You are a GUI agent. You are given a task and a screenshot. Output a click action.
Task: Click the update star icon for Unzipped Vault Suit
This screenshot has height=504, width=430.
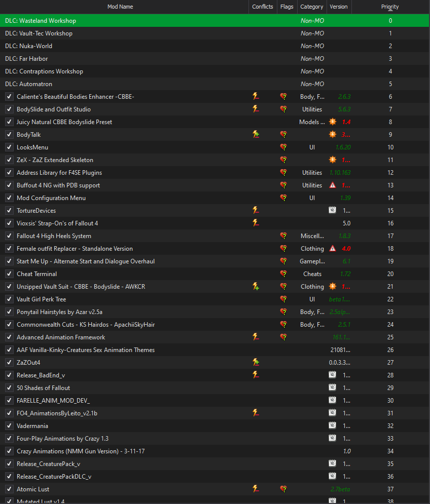point(333,286)
